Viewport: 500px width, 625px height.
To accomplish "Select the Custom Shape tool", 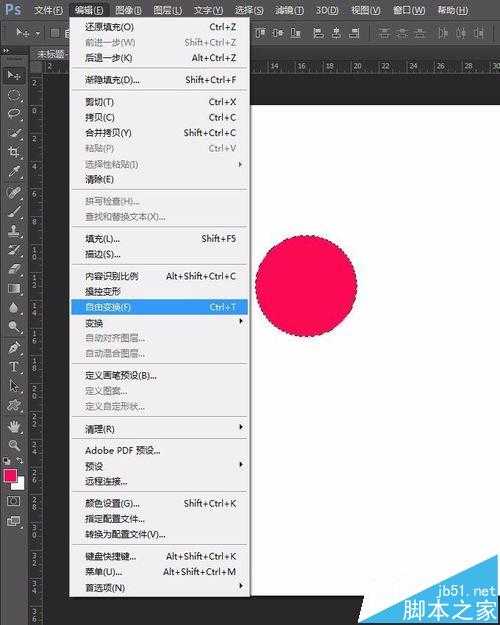I will (14, 405).
